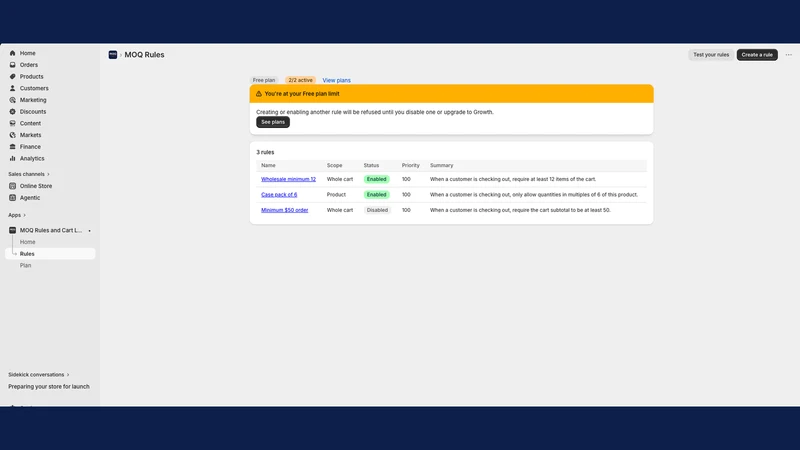Click the Products tag icon

click(x=13, y=77)
